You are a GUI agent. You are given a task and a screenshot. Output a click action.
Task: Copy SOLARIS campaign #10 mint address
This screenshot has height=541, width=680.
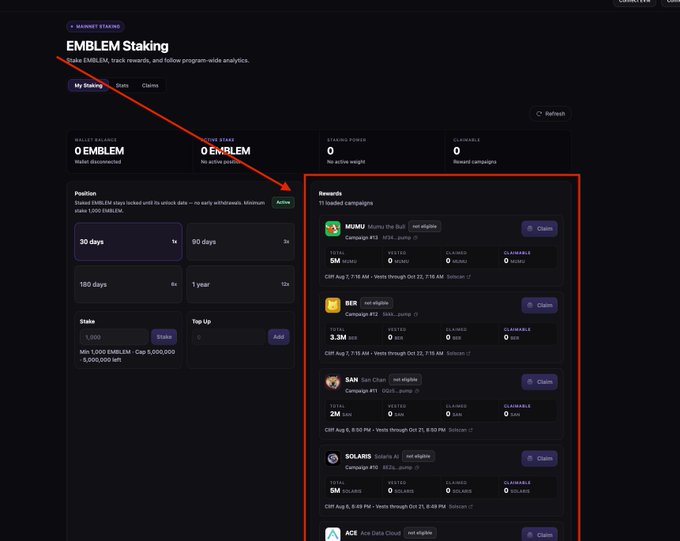point(417,468)
